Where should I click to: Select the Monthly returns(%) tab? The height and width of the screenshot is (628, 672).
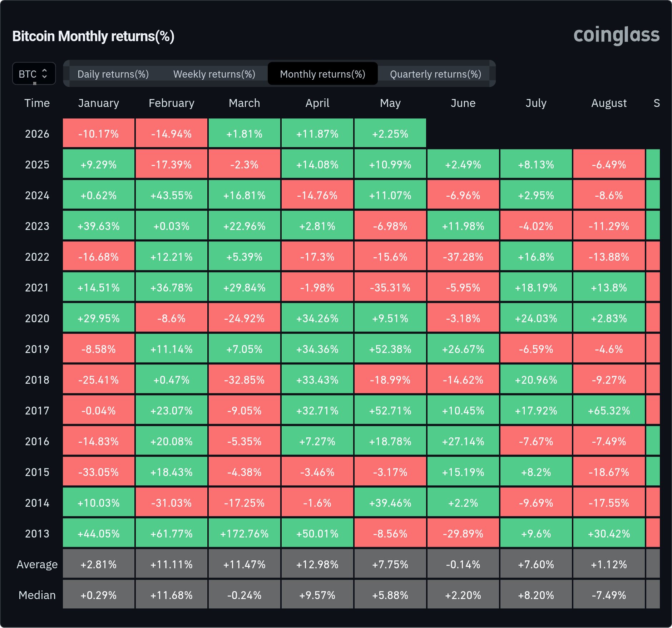[x=323, y=74]
